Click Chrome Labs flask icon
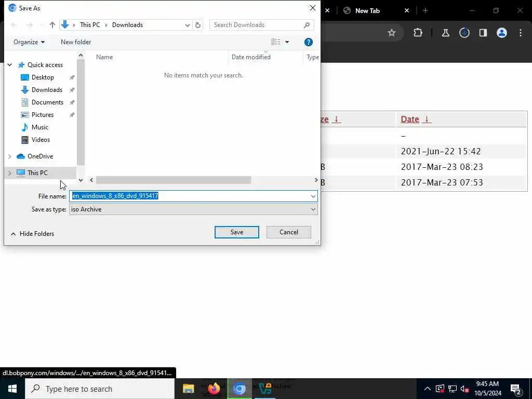The height and width of the screenshot is (399, 532). click(x=445, y=33)
